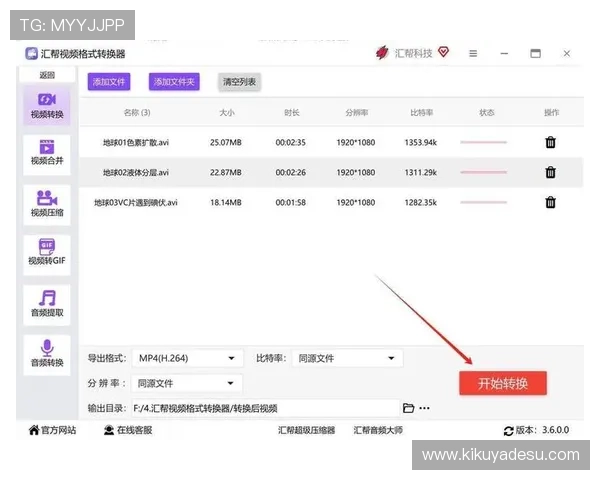This screenshot has height=480, width=600.
Task: Go back using the 返回 button
Action: click(47, 75)
